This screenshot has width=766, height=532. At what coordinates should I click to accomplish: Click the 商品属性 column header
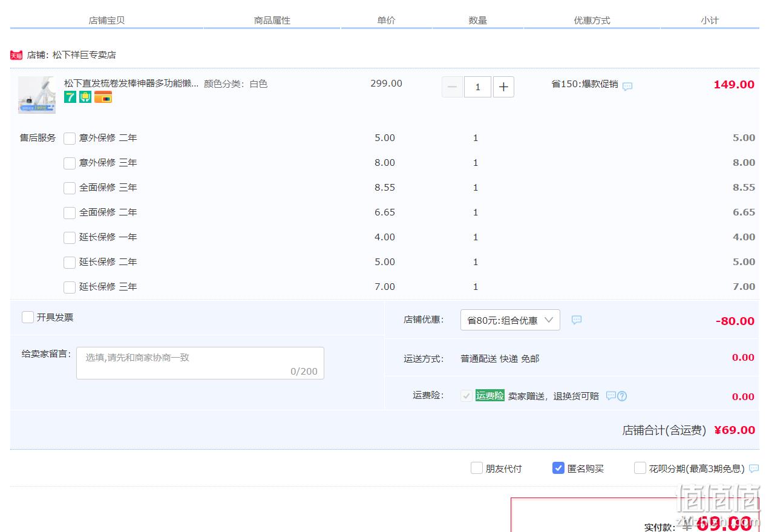pos(272,21)
